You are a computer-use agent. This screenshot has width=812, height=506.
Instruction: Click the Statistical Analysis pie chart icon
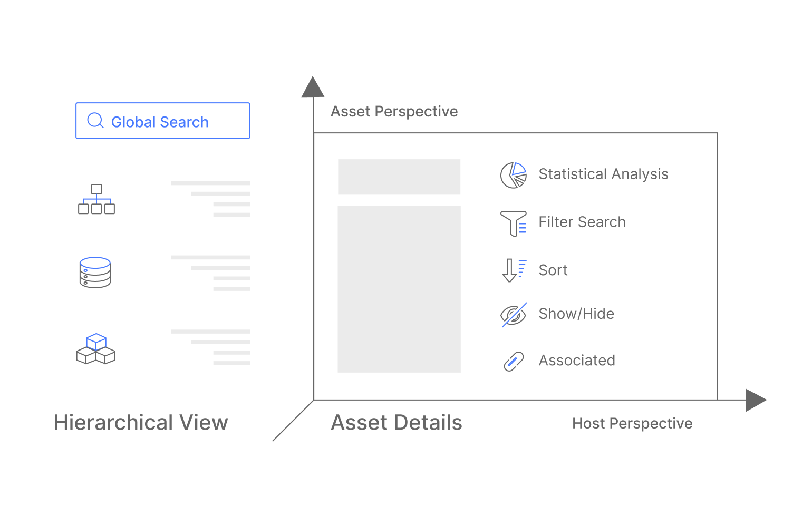click(513, 175)
